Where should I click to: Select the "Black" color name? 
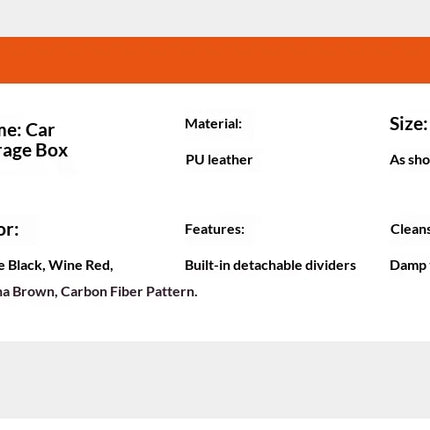click(x=25, y=265)
